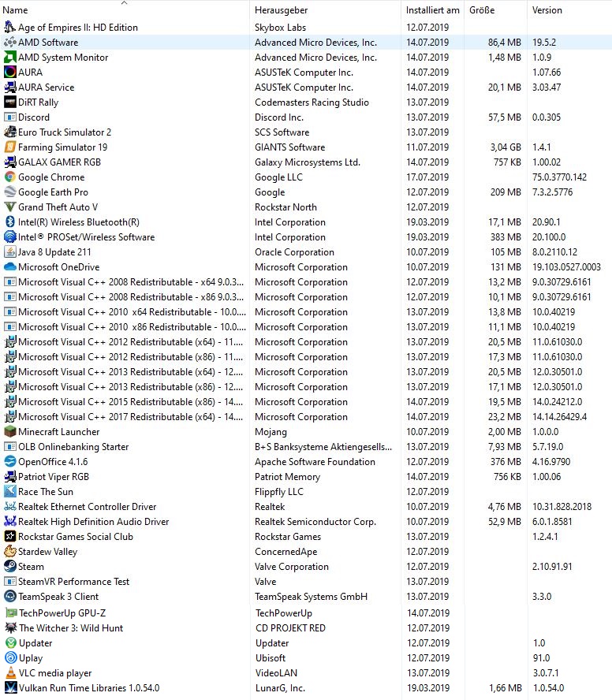Click the Race The Sun icon

pos(9,492)
